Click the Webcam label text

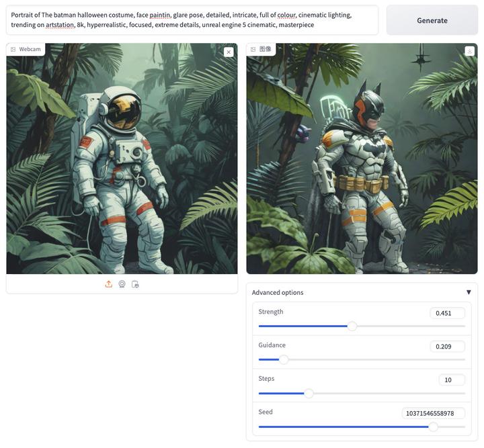(30, 49)
